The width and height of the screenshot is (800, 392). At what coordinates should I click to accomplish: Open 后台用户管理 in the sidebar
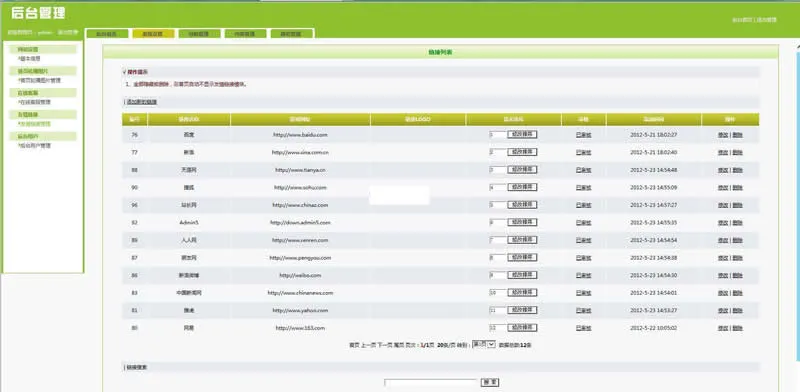[35, 145]
